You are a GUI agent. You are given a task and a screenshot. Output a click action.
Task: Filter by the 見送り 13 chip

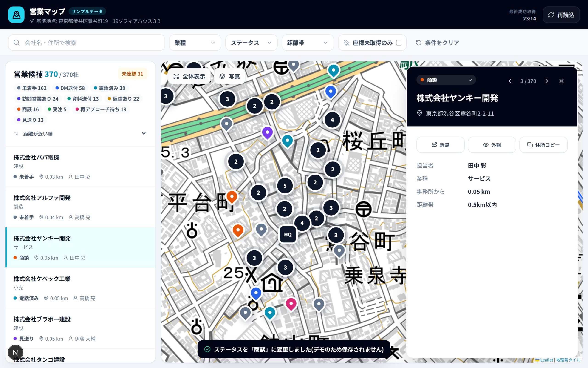click(30, 120)
